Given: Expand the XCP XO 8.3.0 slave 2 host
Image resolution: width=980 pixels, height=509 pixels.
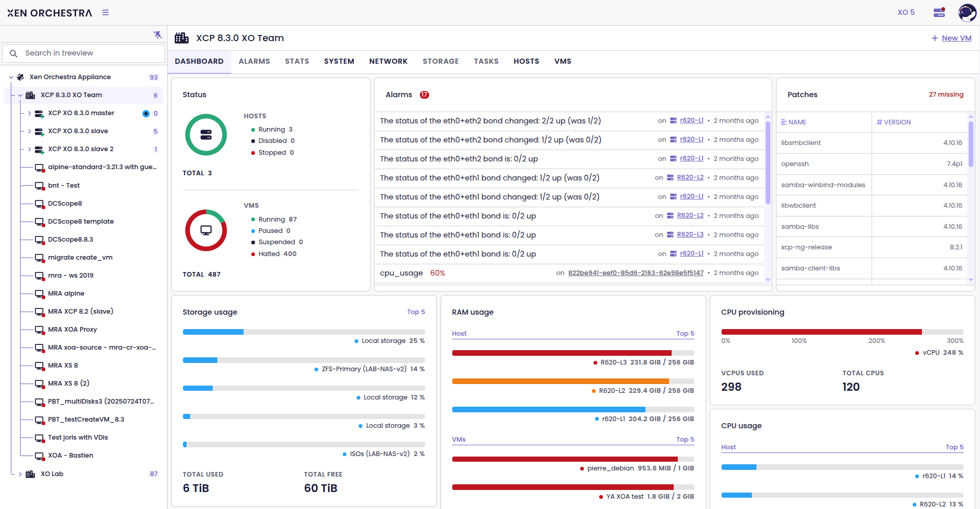Looking at the screenshot, I should point(29,149).
